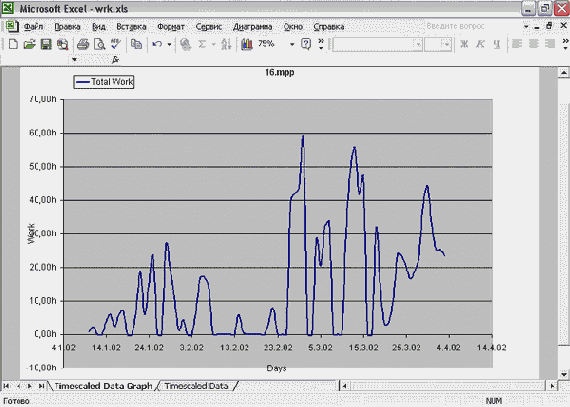Screen dimensions: 570x407
Task: Toggle Italic formatting button
Action: (x=480, y=44)
